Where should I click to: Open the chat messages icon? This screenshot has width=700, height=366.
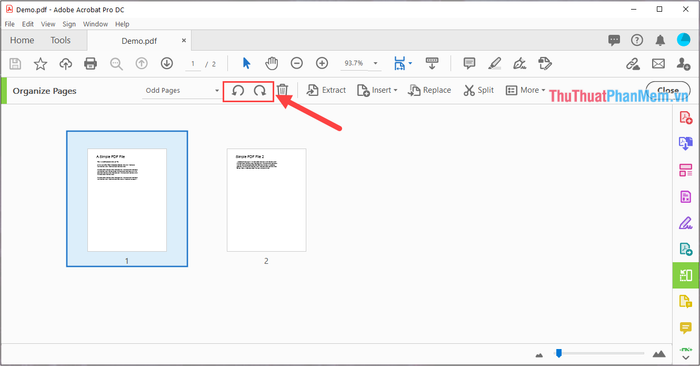coord(614,40)
